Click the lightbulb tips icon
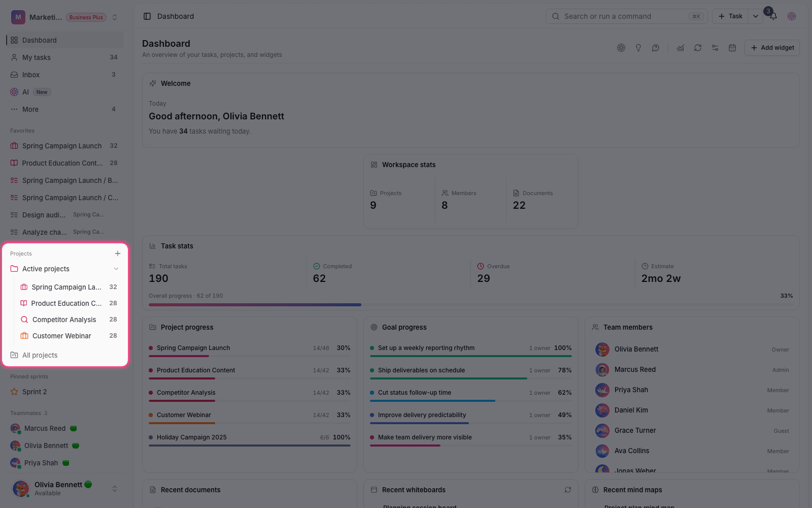Viewport: 812px width, 508px height. (x=638, y=48)
